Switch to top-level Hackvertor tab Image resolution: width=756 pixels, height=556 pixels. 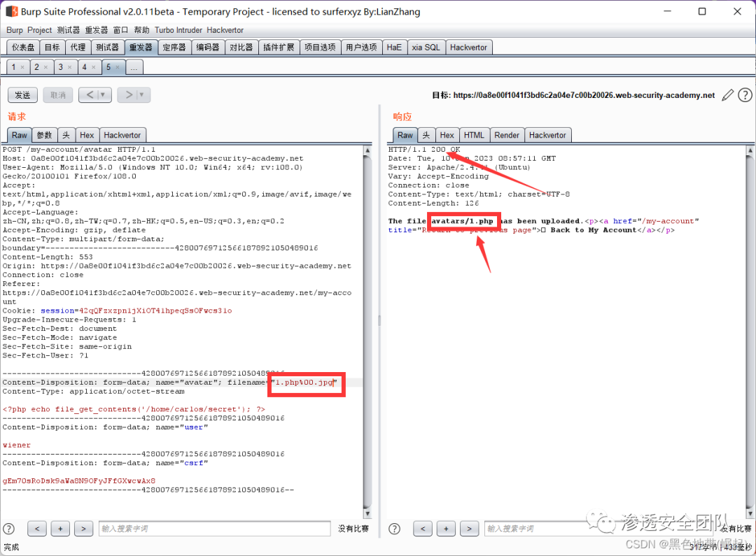click(x=468, y=48)
